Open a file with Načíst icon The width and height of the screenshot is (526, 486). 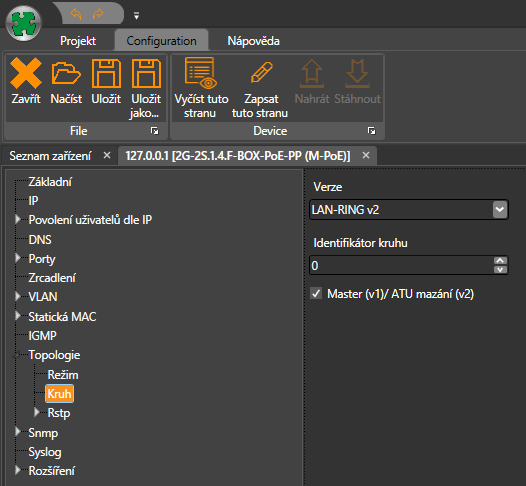(x=66, y=73)
